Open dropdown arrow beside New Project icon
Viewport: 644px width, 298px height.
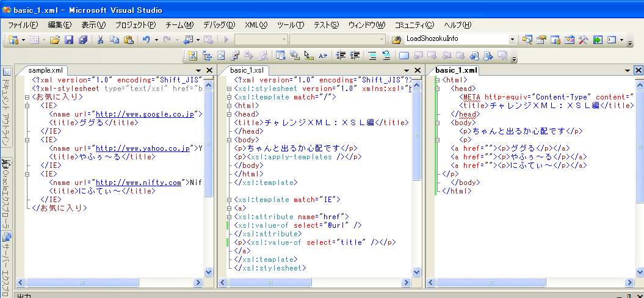tap(23, 40)
